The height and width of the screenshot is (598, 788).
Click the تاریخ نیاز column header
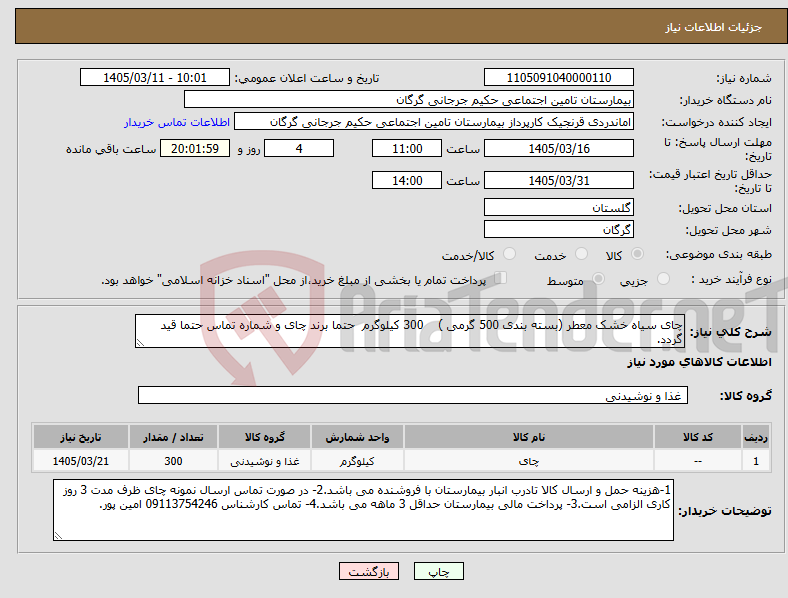click(80, 437)
